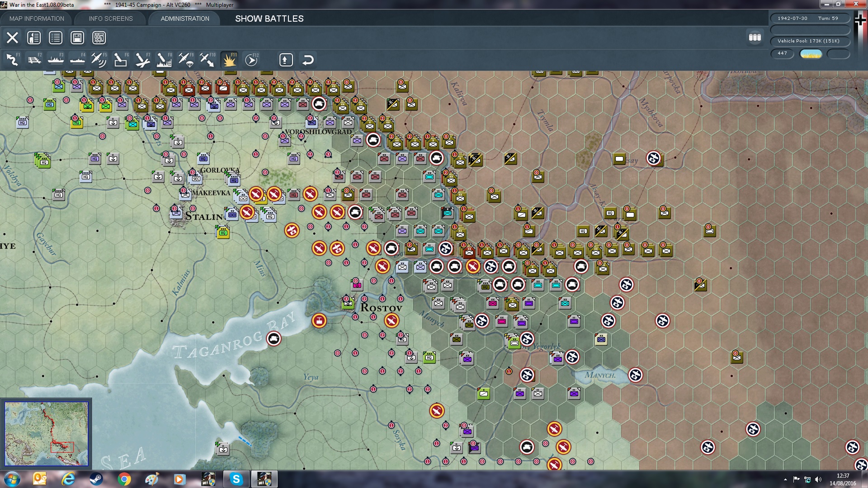Toggle the F12 automated movement mode
This screenshot has width=868, height=488.
(x=252, y=59)
